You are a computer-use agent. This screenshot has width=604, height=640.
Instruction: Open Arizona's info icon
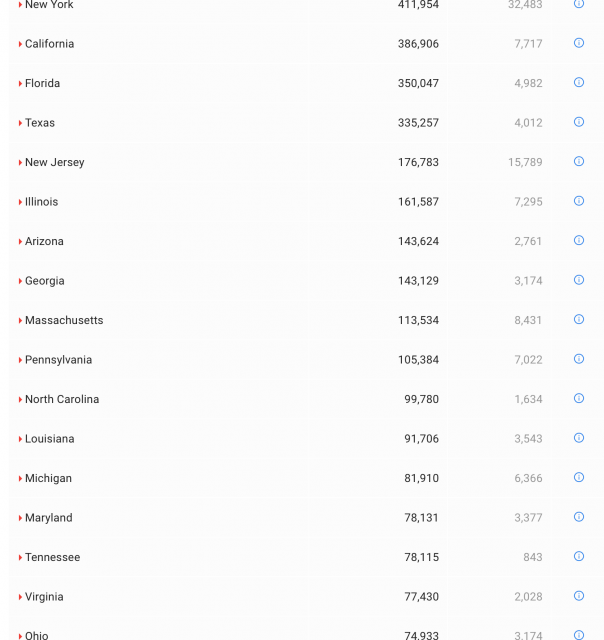tap(578, 241)
